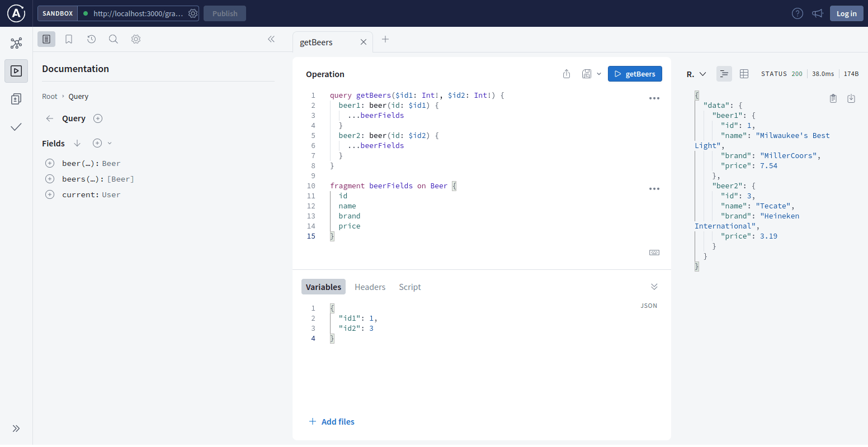
Task: Open the operation history icon
Action: (x=91, y=39)
